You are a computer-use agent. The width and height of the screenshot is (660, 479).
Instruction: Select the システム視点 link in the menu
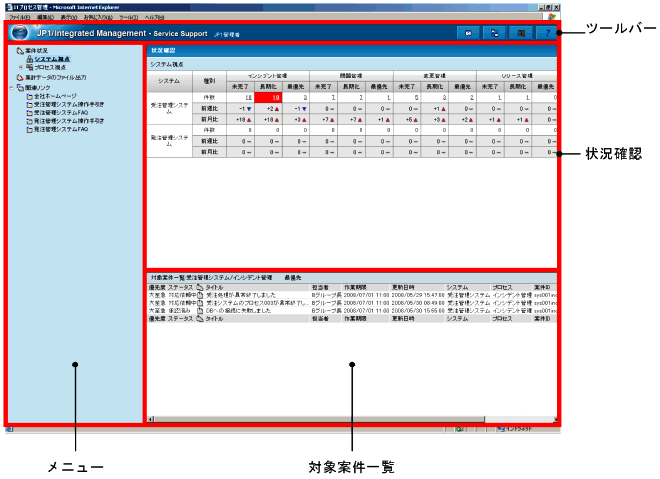click(52, 59)
